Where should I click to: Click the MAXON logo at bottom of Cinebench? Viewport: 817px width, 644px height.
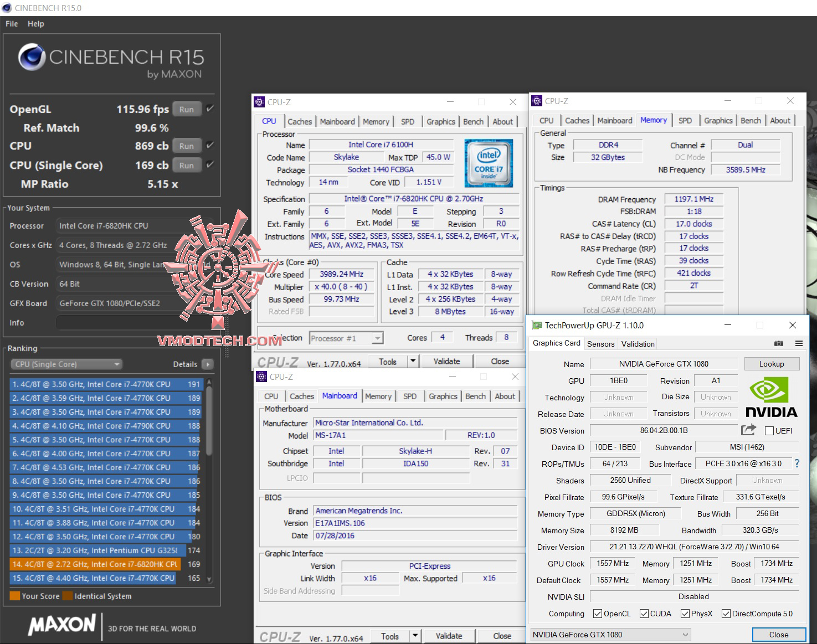pyautogui.click(x=62, y=625)
